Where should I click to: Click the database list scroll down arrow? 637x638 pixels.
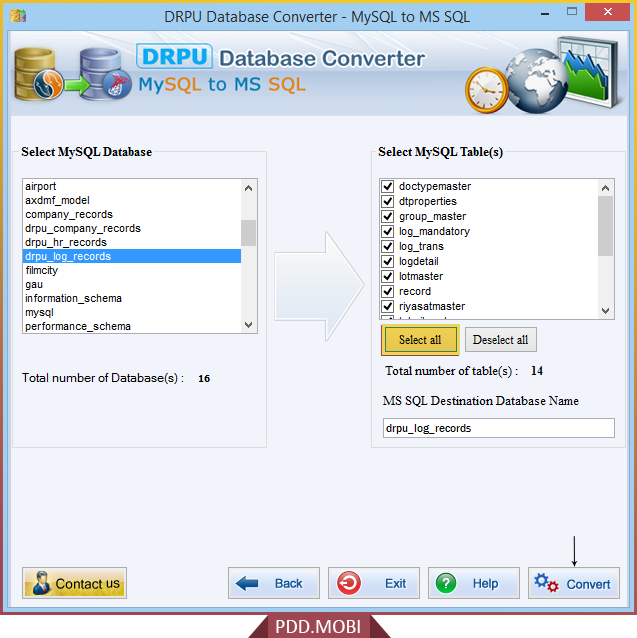point(249,325)
